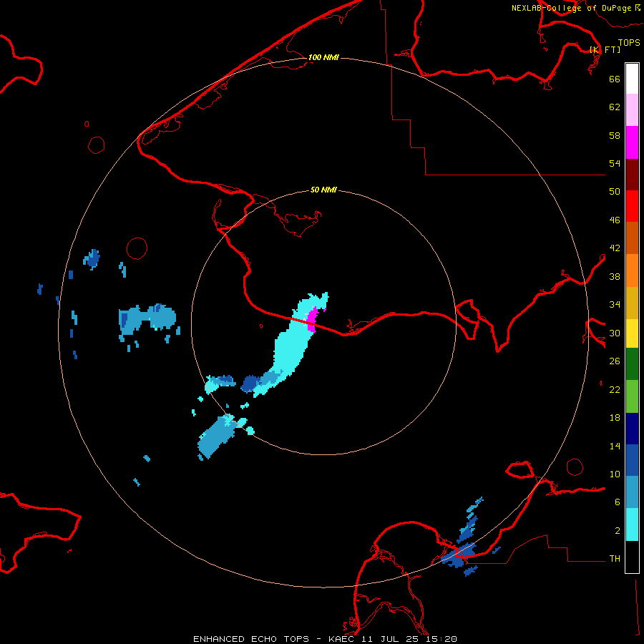Click legend value "22"
This screenshot has width=644, height=644.
click(x=615, y=389)
